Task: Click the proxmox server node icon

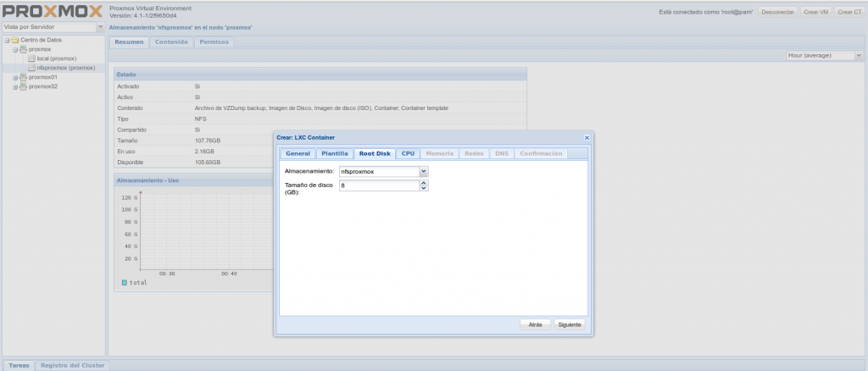Action: pos(23,49)
